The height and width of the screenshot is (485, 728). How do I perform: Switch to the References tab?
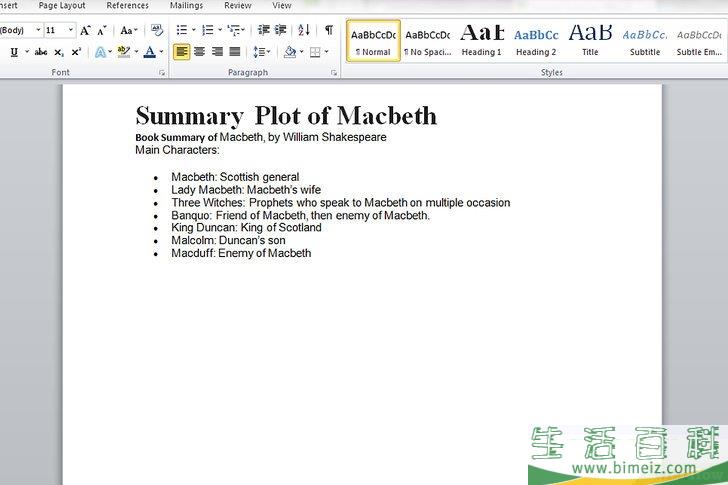127,6
